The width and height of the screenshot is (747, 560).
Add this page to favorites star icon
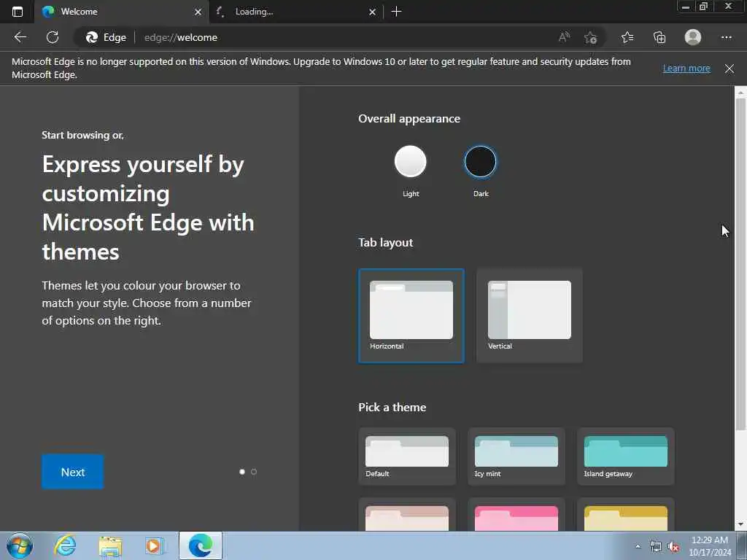point(591,37)
